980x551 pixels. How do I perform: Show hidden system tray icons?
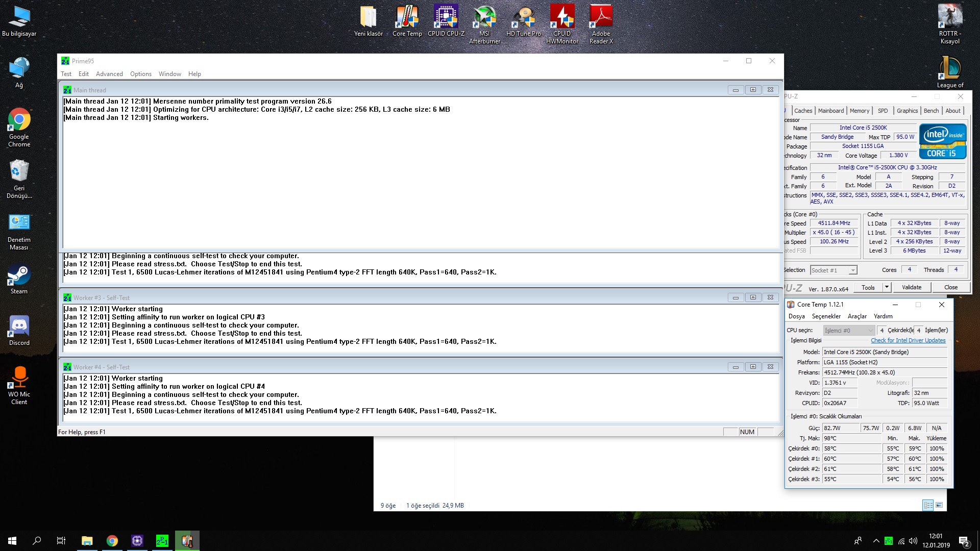tap(876, 541)
